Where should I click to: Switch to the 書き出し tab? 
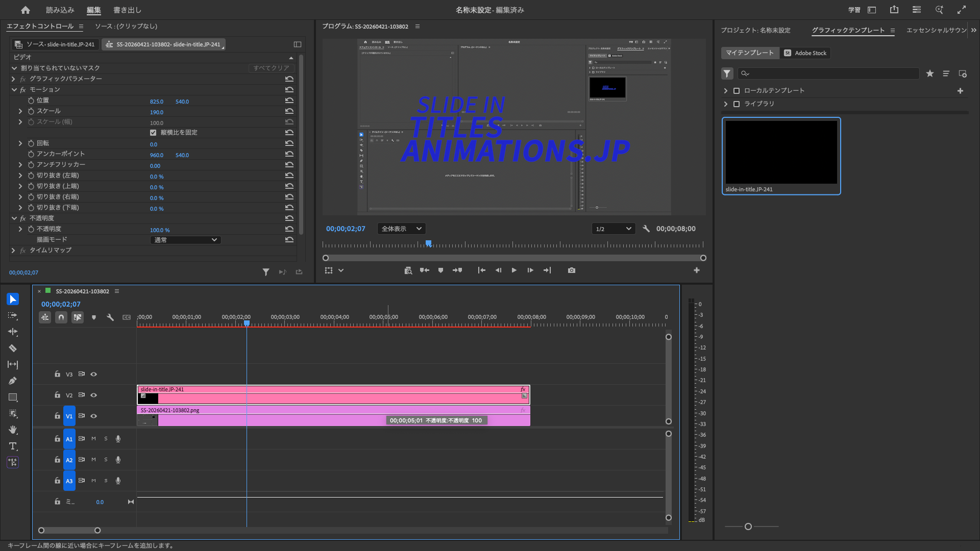(127, 10)
